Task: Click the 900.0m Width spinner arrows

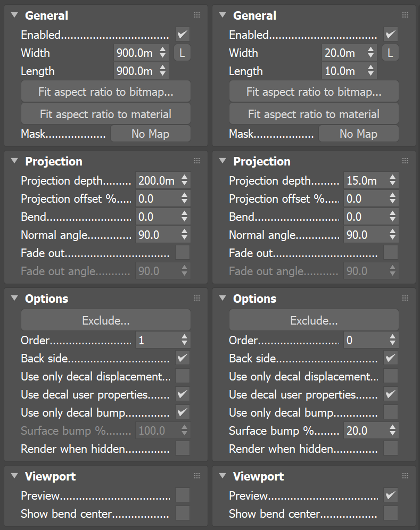Action: tap(163, 52)
